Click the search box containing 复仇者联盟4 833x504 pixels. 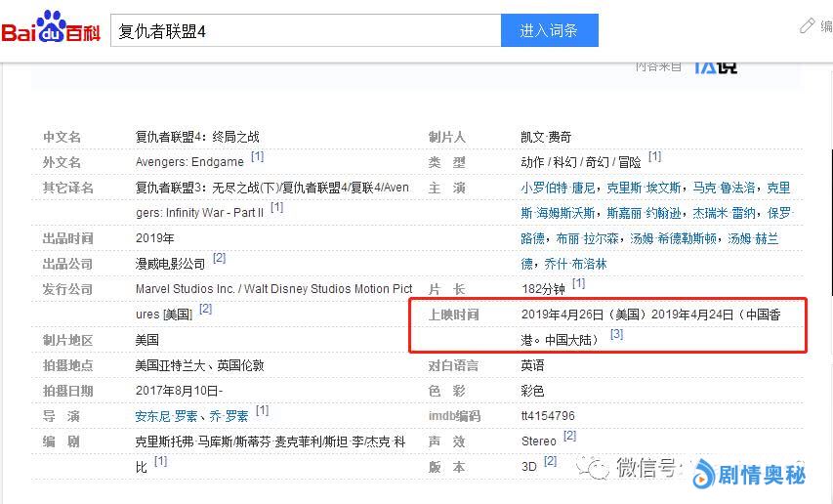tap(306, 30)
